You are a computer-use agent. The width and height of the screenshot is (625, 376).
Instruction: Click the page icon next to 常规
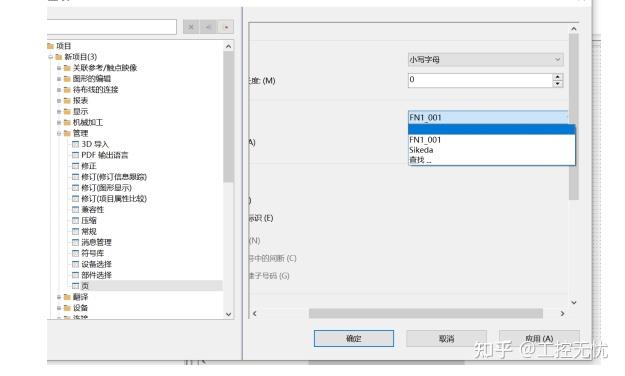[75, 231]
